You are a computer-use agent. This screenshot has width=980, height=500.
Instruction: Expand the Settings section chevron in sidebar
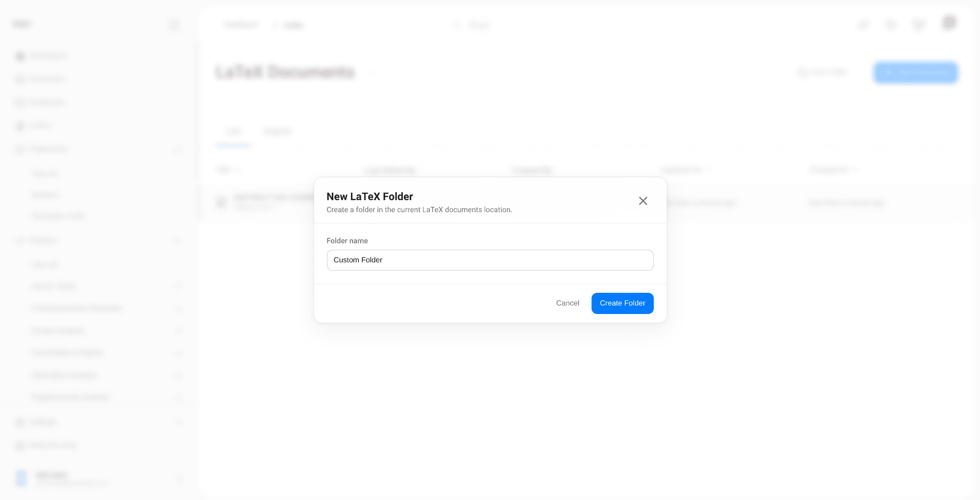pyautogui.click(x=178, y=422)
